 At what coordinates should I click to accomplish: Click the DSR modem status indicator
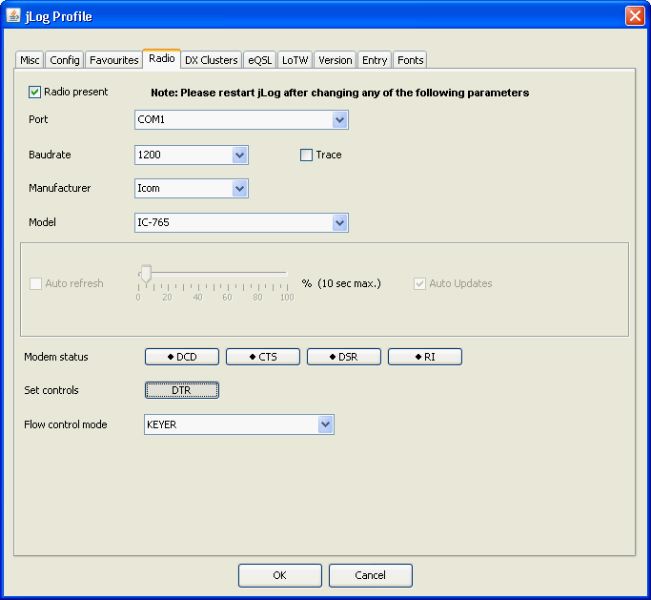point(343,357)
